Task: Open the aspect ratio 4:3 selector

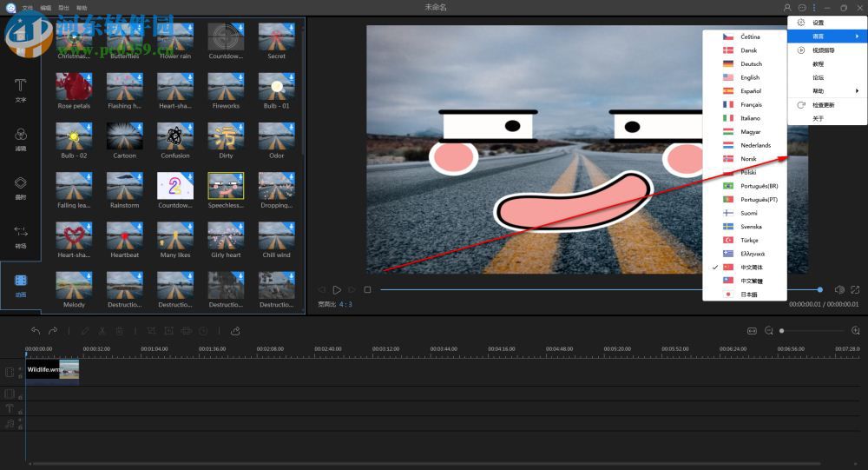Action: pyautogui.click(x=345, y=305)
